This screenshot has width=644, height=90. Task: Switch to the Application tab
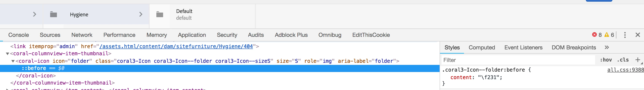pos(192,35)
